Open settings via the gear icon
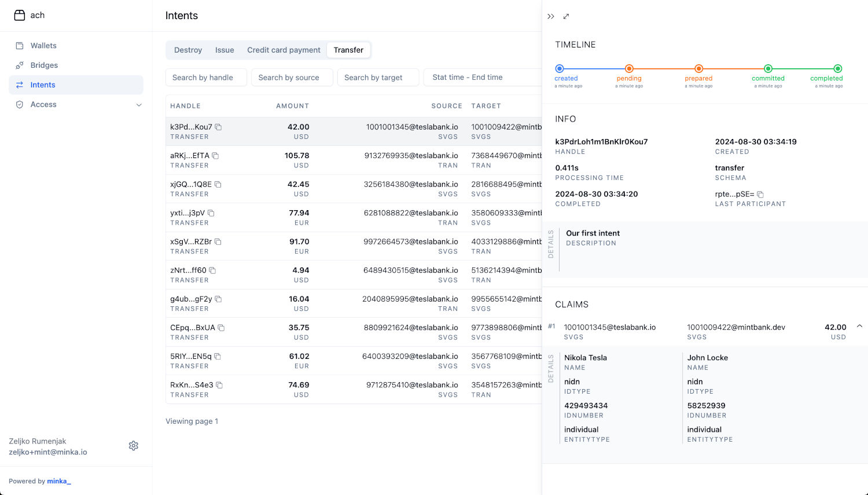Image resolution: width=868 pixels, height=495 pixels. (134, 445)
